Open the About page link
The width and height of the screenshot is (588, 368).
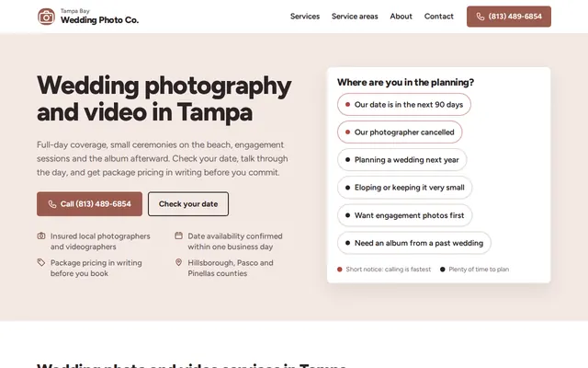tap(401, 17)
